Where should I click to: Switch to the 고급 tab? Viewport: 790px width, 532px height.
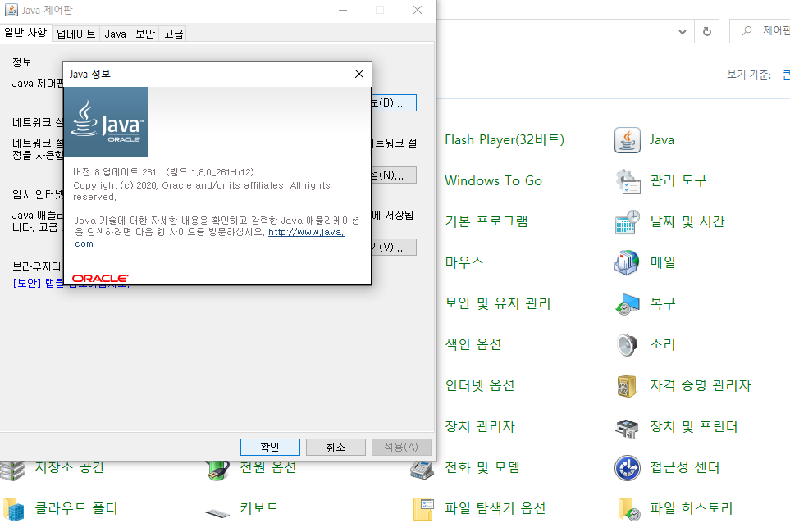pyautogui.click(x=174, y=34)
